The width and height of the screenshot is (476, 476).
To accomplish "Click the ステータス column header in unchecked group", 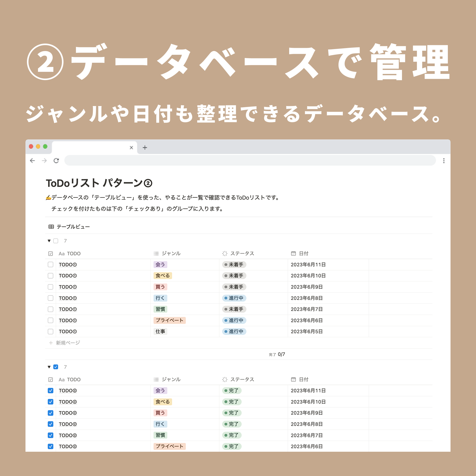I will pyautogui.click(x=242, y=254).
